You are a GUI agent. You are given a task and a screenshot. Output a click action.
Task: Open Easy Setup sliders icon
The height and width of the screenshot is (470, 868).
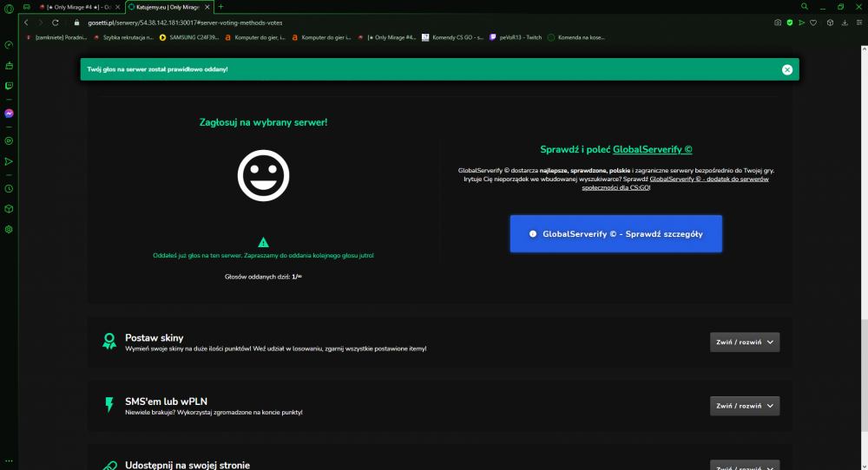coord(859,23)
